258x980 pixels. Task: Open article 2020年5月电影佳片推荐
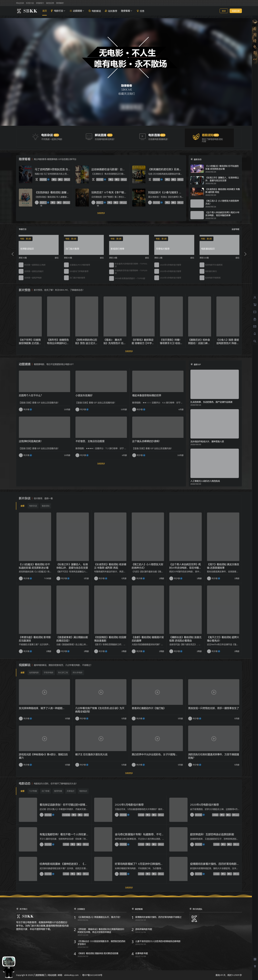coord(129,805)
